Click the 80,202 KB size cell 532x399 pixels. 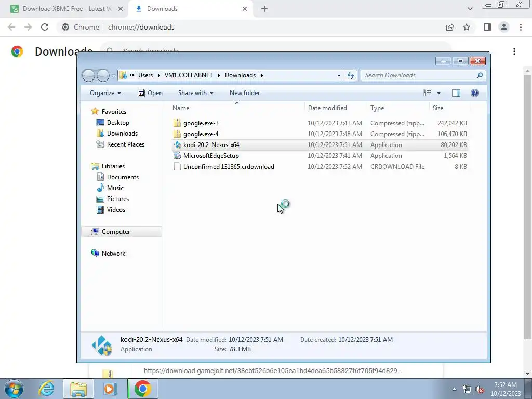coord(454,145)
